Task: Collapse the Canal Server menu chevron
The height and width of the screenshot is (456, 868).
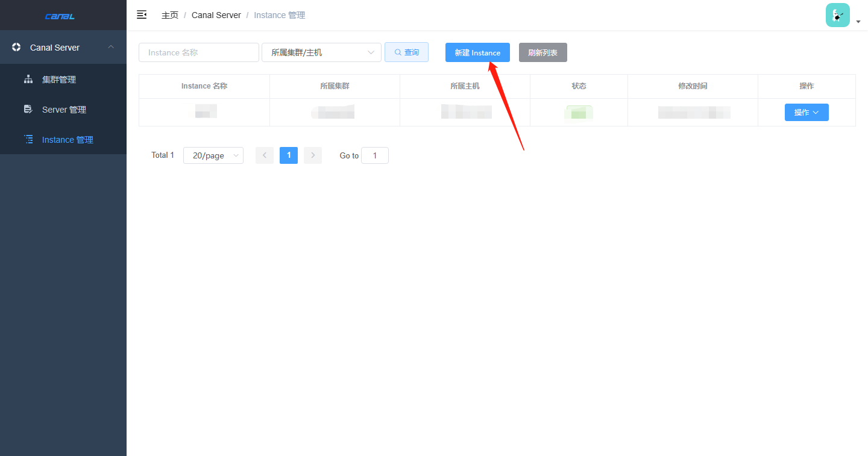Action: 111,47
